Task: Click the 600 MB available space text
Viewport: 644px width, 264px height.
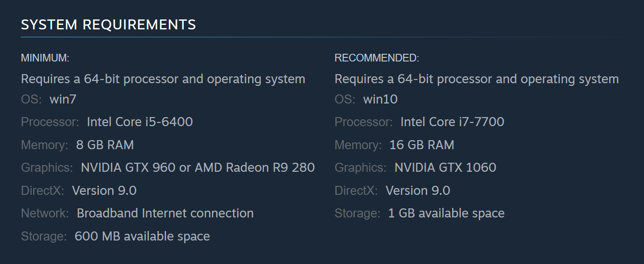Action: [x=142, y=236]
